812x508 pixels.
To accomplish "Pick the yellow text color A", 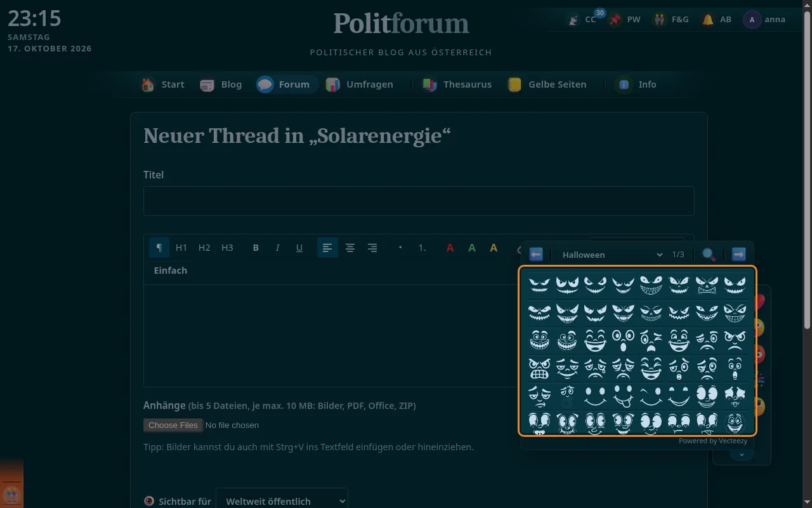I will (x=494, y=248).
